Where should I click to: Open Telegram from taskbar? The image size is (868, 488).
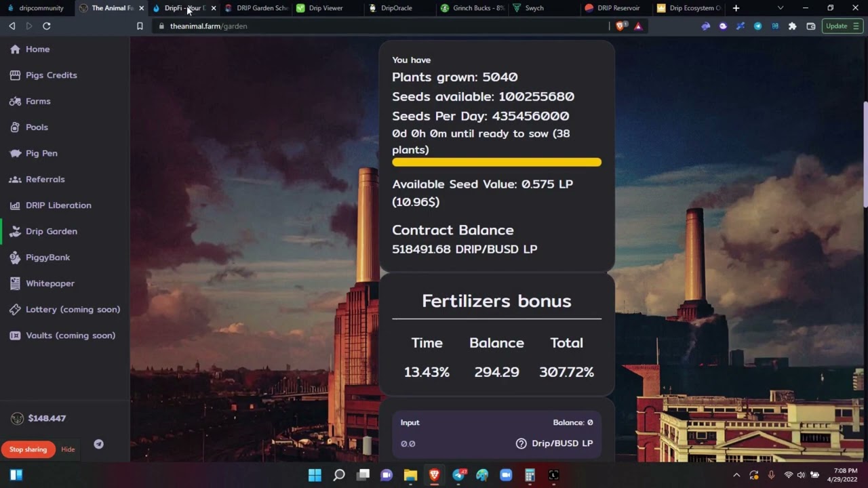[458, 475]
